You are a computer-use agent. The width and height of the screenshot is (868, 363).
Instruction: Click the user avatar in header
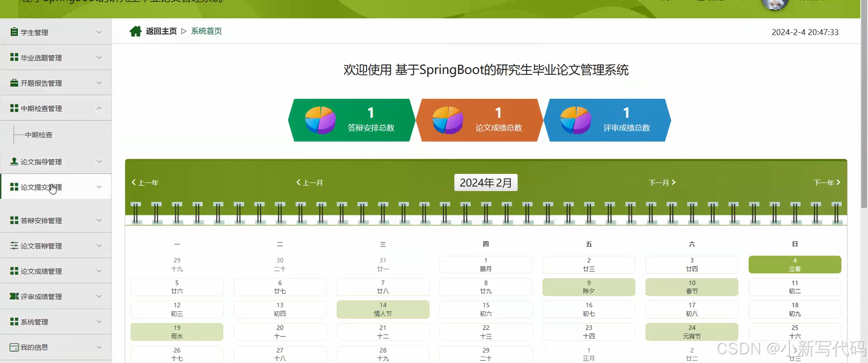775,5
